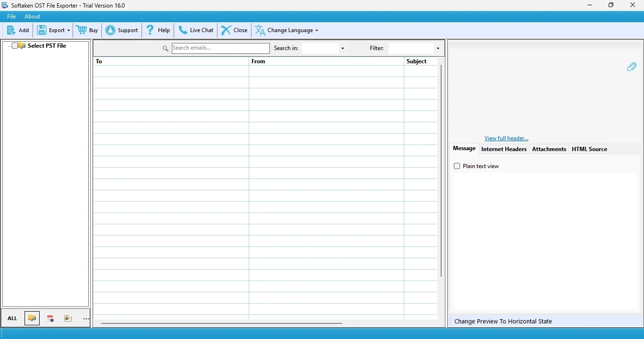Click the folder search view icon
644x339 pixels.
tap(32, 319)
